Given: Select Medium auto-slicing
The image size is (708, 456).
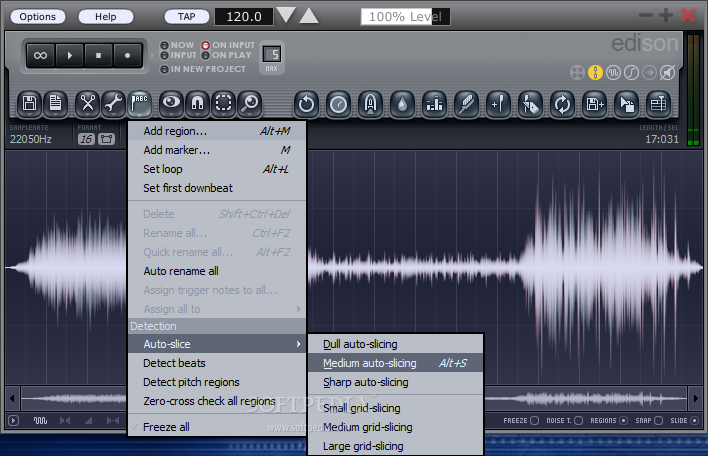Looking at the screenshot, I should [396, 363].
